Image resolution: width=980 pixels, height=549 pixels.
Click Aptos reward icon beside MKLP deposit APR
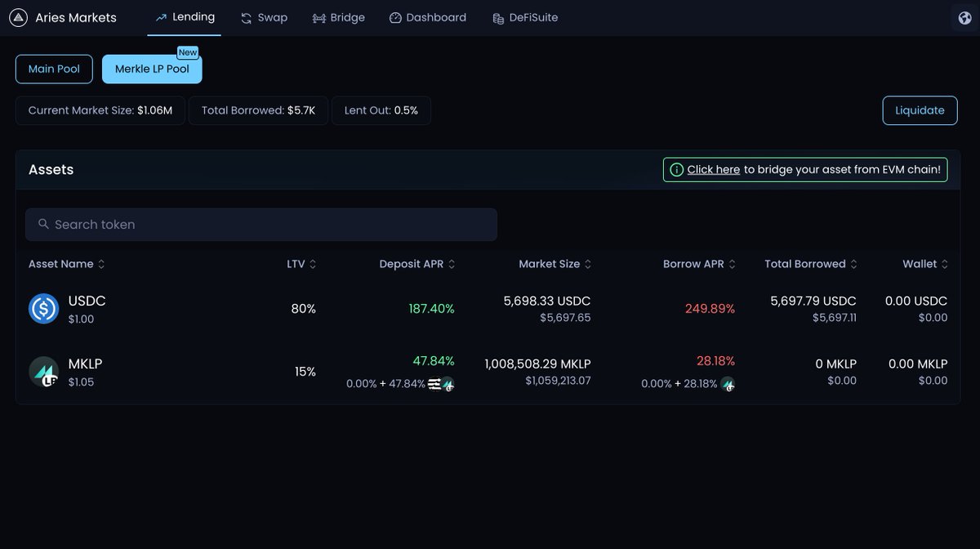434,384
